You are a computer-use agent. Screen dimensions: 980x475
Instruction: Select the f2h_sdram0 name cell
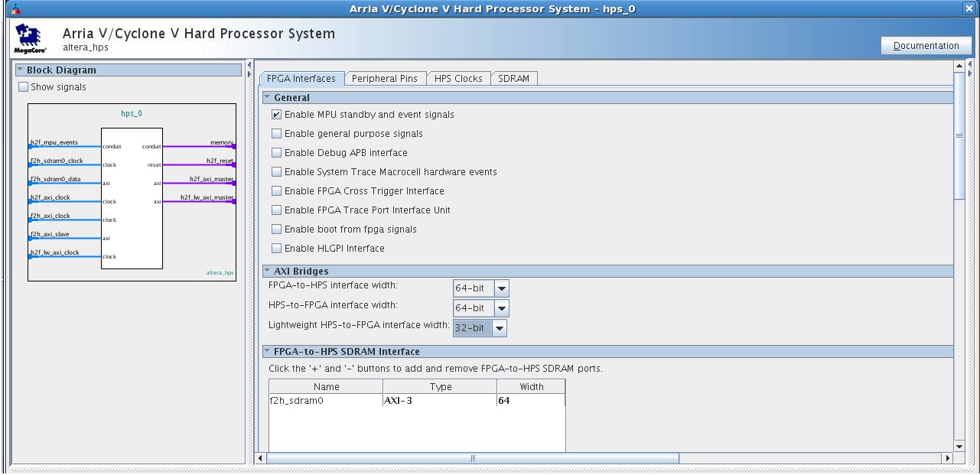(325, 400)
